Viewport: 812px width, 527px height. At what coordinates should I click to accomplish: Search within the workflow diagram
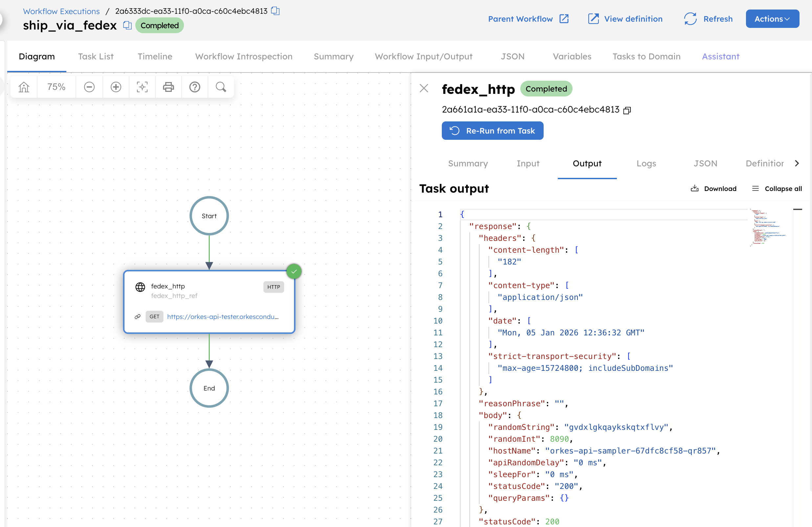click(x=221, y=87)
